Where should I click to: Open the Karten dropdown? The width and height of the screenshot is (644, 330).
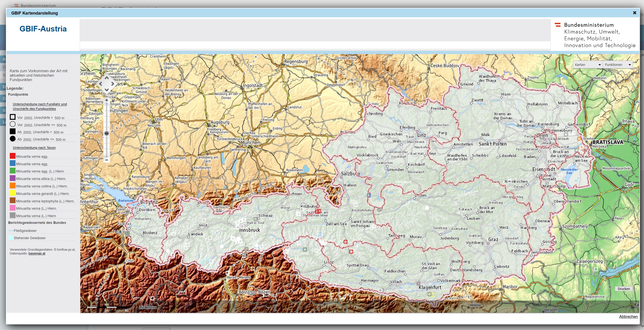[x=587, y=65]
